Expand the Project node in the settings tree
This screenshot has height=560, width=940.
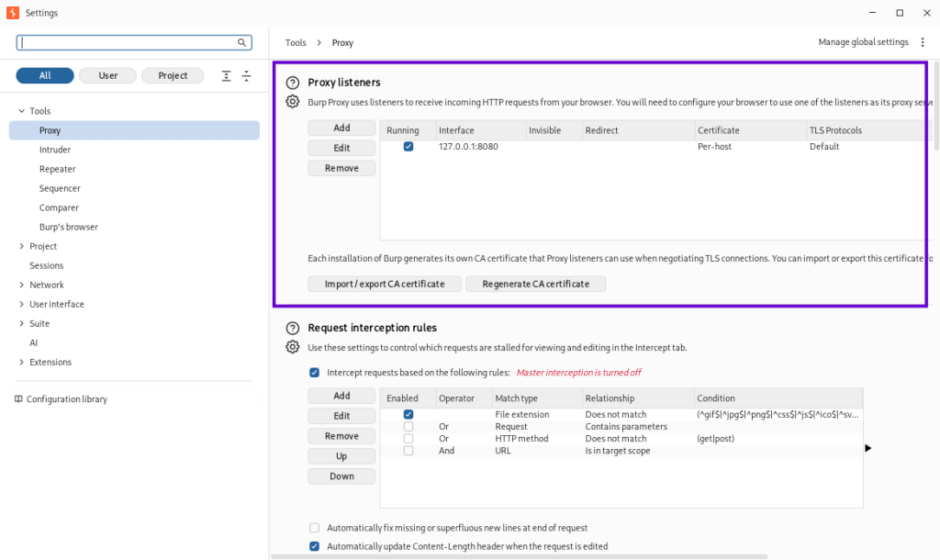(x=22, y=246)
